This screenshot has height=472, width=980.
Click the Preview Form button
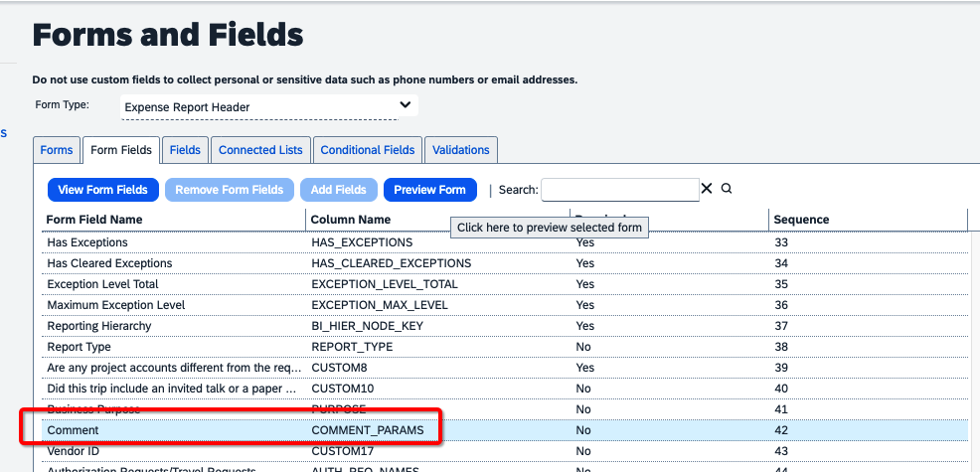pyautogui.click(x=430, y=190)
